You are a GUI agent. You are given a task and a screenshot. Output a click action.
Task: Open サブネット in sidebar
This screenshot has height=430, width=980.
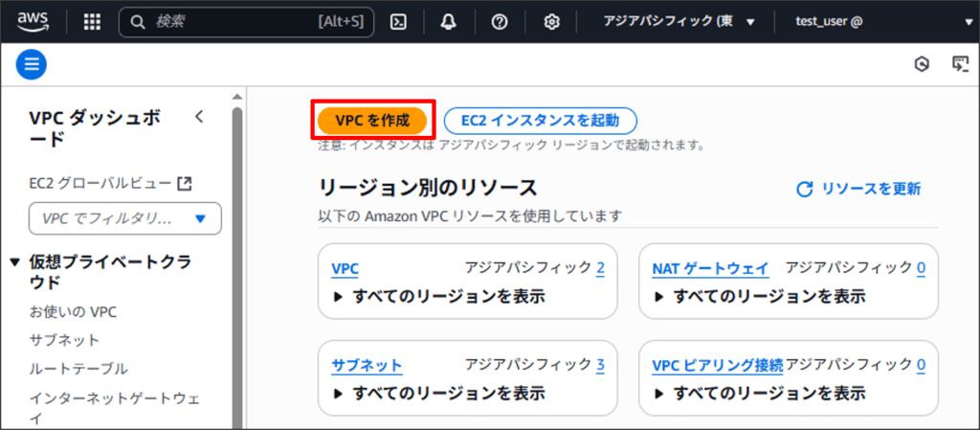tap(64, 340)
